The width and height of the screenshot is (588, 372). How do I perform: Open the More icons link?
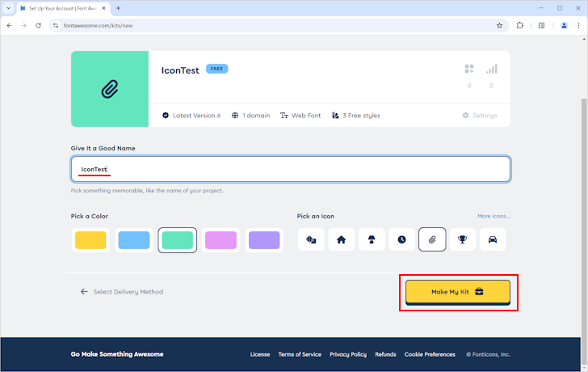click(493, 217)
